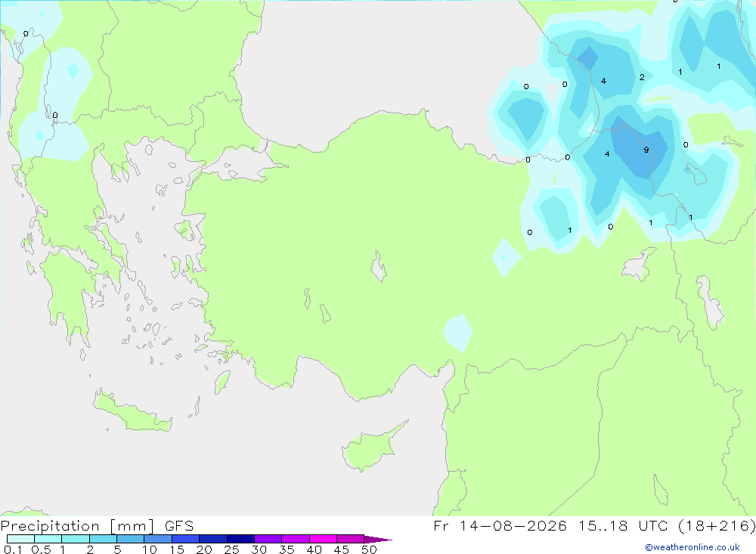Pick the 15–20 mm legend color swatch
Image resolution: width=756 pixels, height=554 pixels.
click(186, 539)
